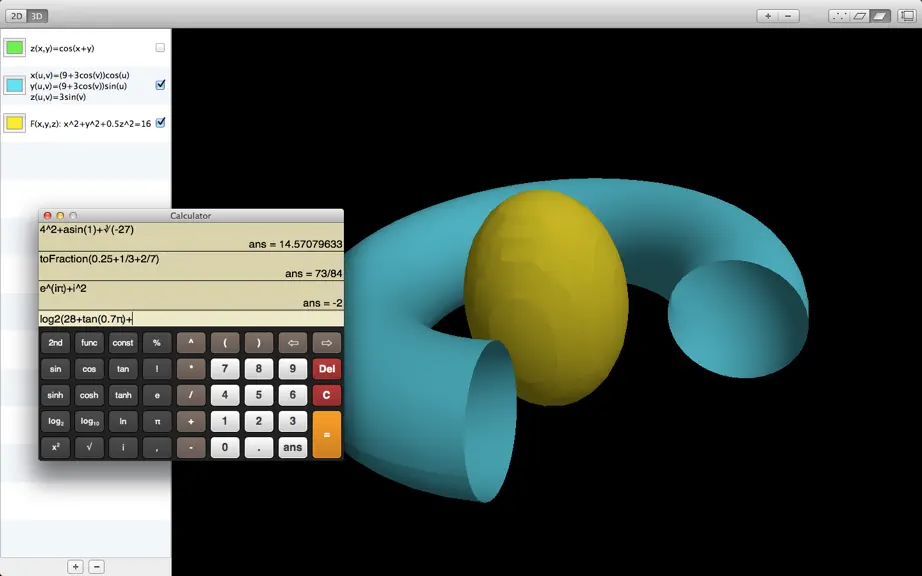Enable the z(x,y)=cos(x+y) graph checkbox

click(160, 48)
